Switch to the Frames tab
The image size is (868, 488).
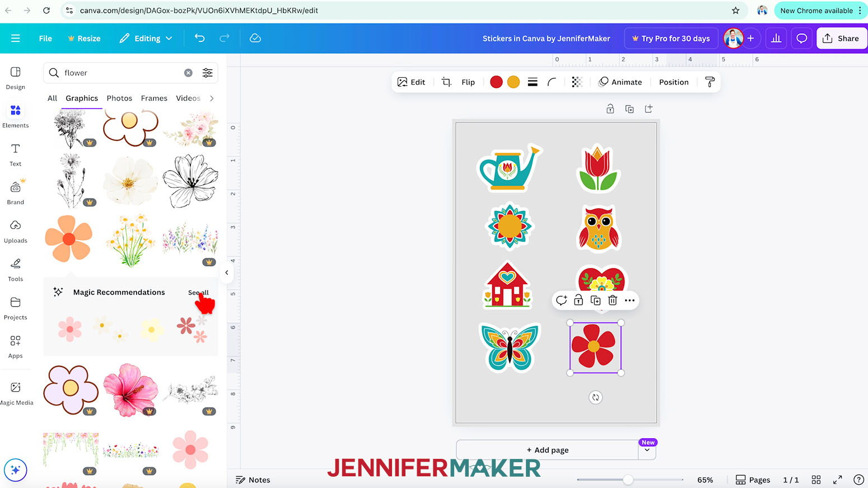pyautogui.click(x=154, y=98)
